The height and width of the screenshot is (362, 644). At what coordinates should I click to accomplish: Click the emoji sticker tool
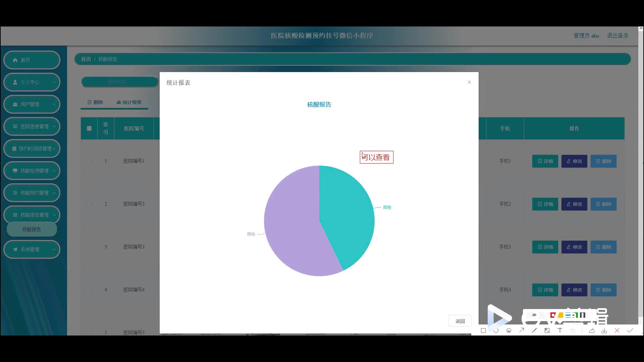(509, 330)
